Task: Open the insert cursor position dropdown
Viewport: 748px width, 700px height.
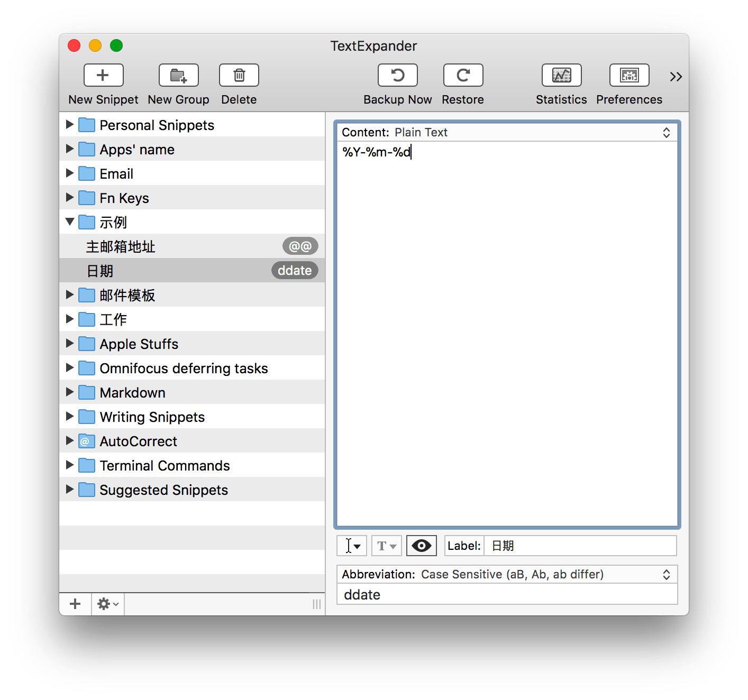Action: 352,546
